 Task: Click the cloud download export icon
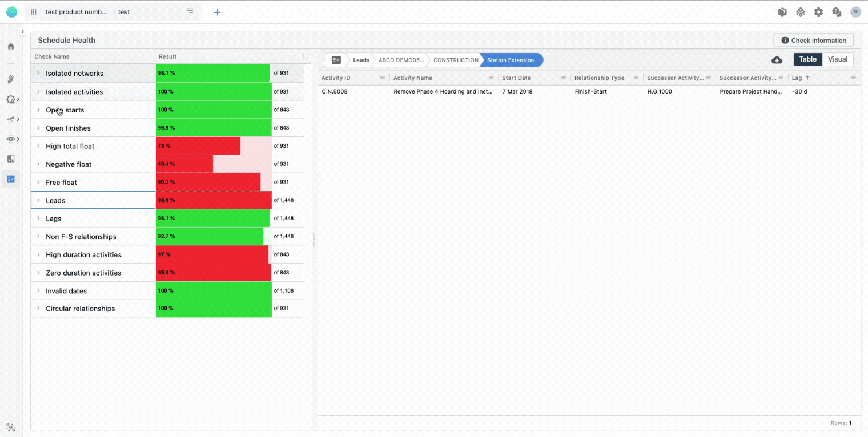point(777,60)
